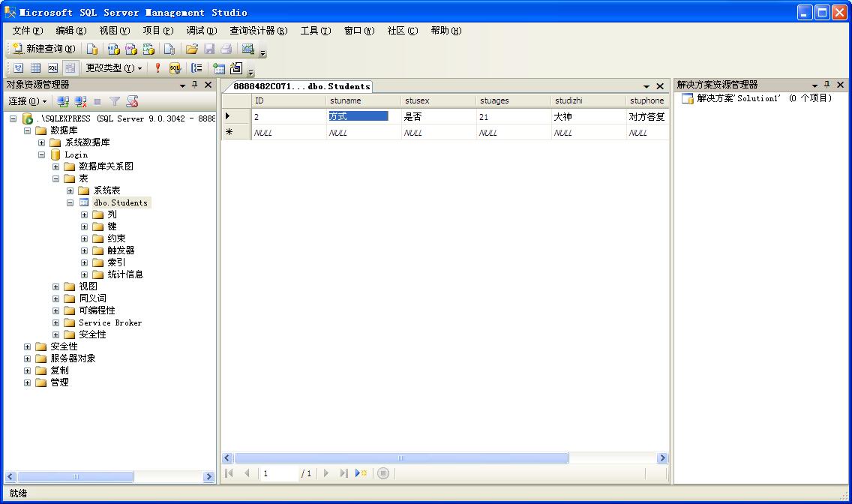Click the 新建查询 new query button
This screenshot has height=504, width=852.
pos(43,49)
